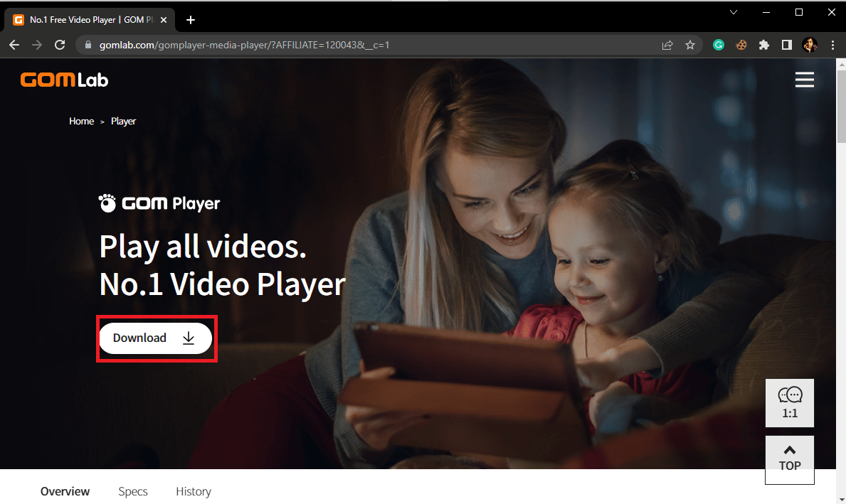Jump back using the TOP button
The width and height of the screenshot is (846, 504).
coord(790,459)
